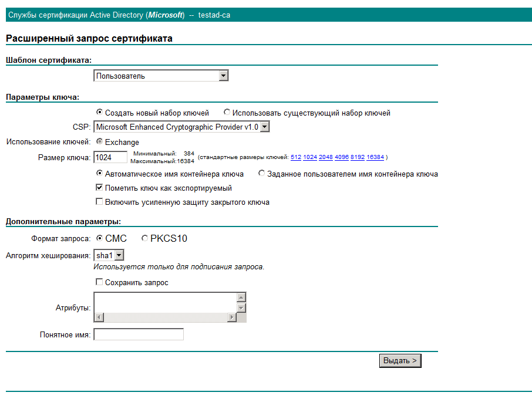Image resolution: width=532 pixels, height=399 pixels.
Task: Open the CSP provider dropdown
Action: click(181, 127)
